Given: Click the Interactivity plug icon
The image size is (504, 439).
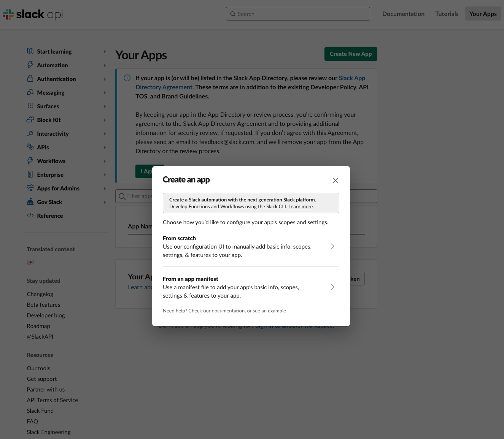Looking at the screenshot, I should pyautogui.click(x=30, y=133).
